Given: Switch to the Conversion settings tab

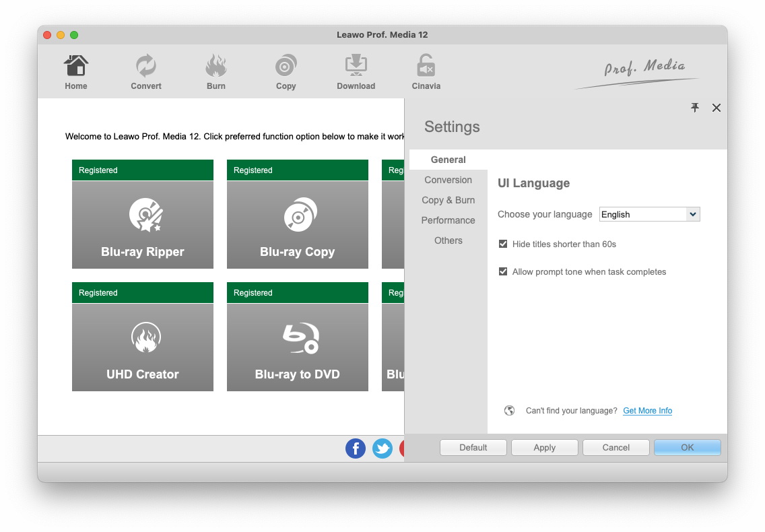Looking at the screenshot, I should coord(448,180).
